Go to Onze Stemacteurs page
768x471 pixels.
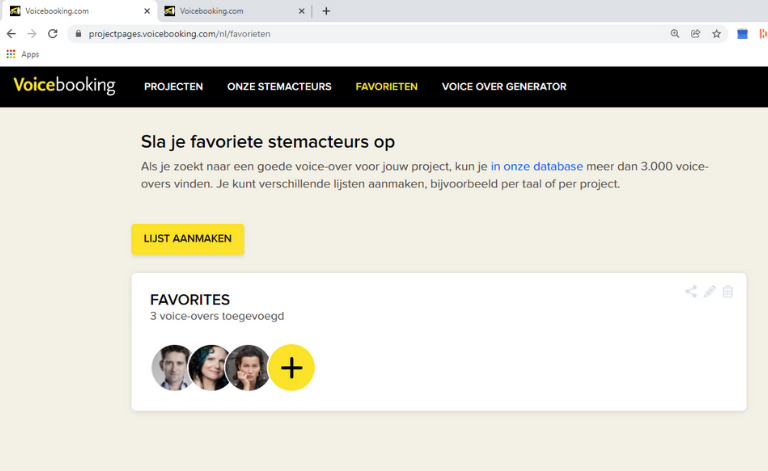[x=279, y=87]
